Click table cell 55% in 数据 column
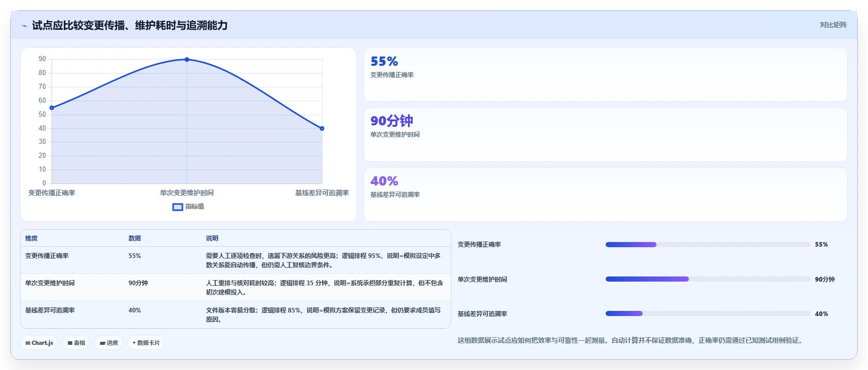The height and width of the screenshot is (370, 868). 135,256
